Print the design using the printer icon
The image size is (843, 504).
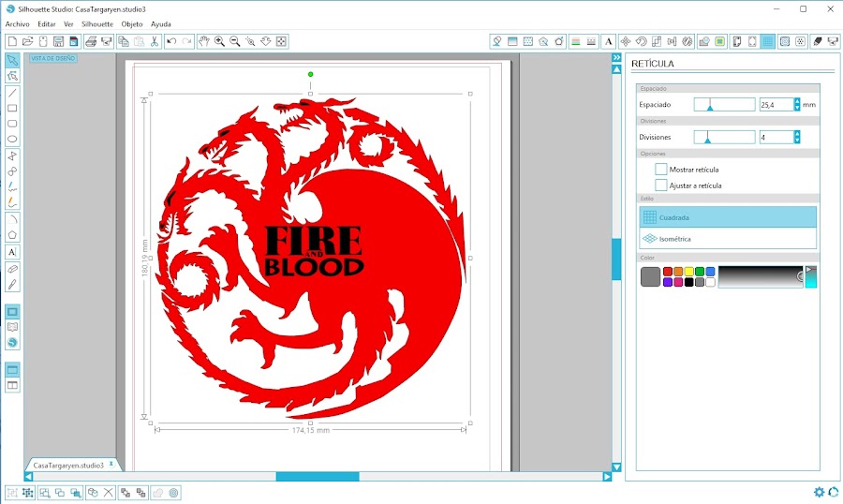coord(91,41)
